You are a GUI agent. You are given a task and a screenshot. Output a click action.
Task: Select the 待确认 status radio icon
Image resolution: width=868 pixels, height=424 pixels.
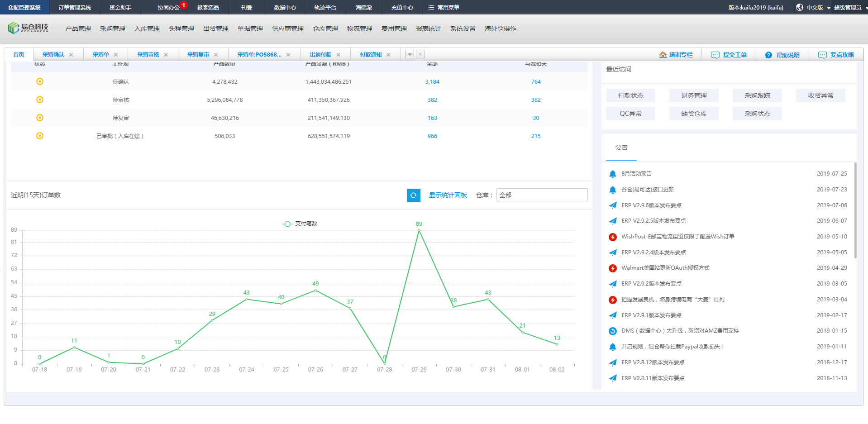click(40, 82)
